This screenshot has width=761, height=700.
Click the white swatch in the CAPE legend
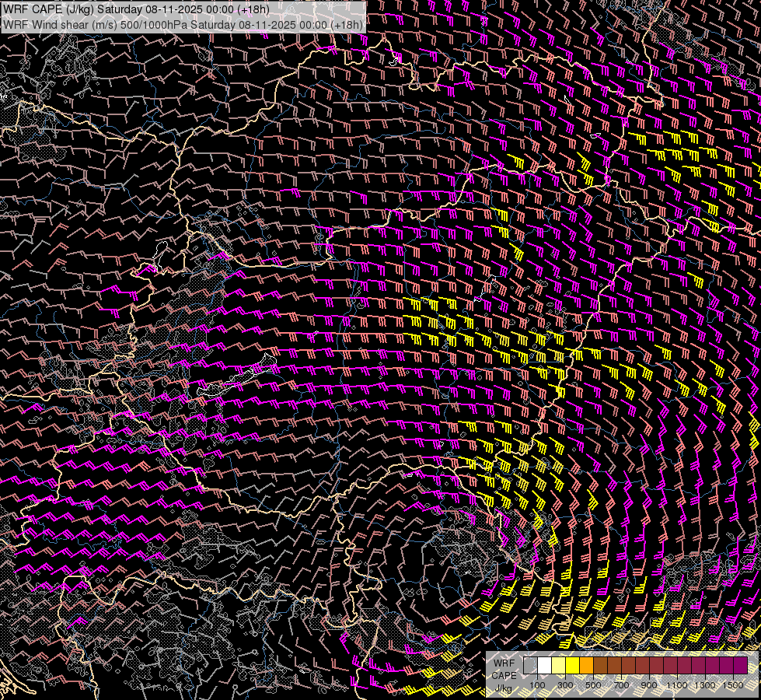click(x=544, y=665)
